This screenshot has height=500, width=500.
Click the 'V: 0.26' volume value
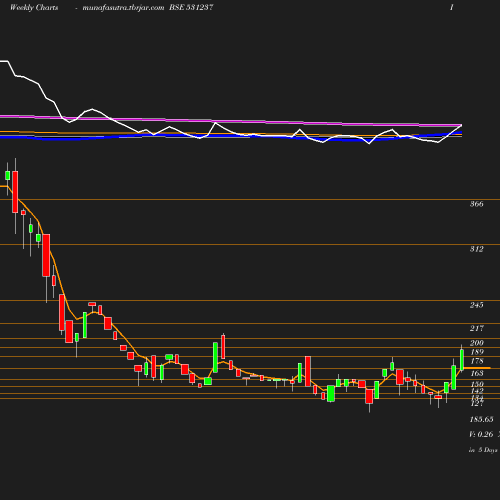click(481, 434)
